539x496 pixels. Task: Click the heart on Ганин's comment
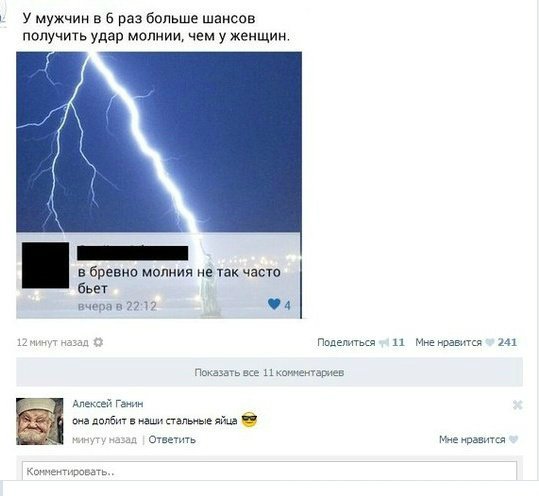click(x=513, y=439)
